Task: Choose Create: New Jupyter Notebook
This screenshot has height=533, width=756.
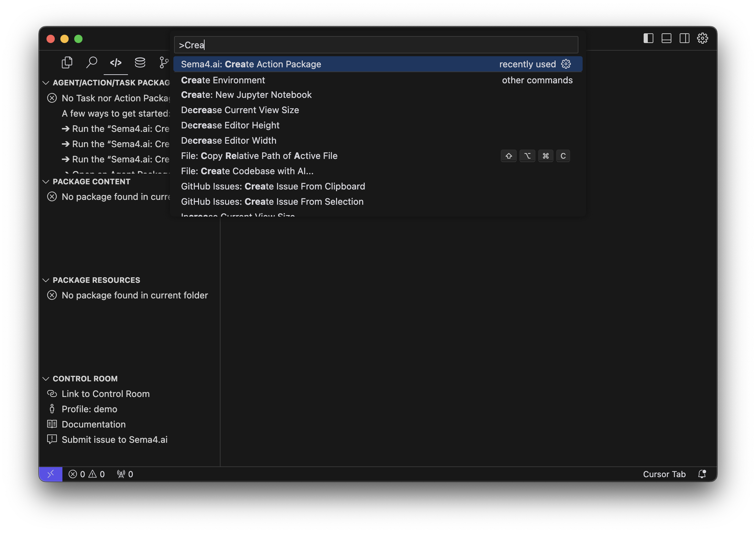Action: click(x=378, y=95)
